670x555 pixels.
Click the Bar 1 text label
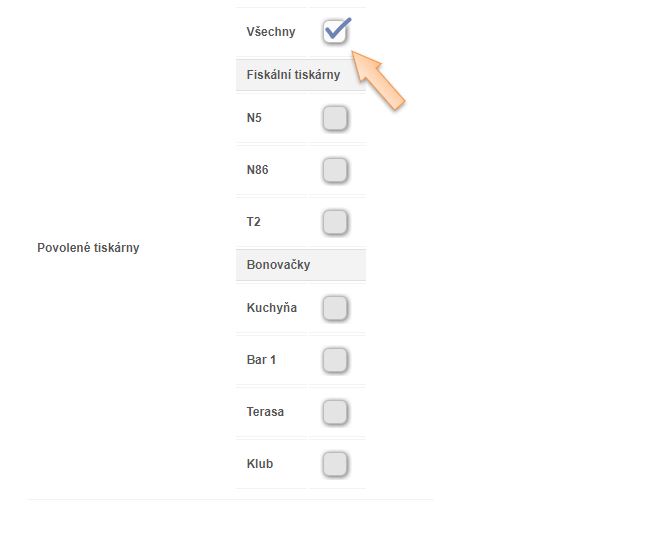tap(261, 360)
